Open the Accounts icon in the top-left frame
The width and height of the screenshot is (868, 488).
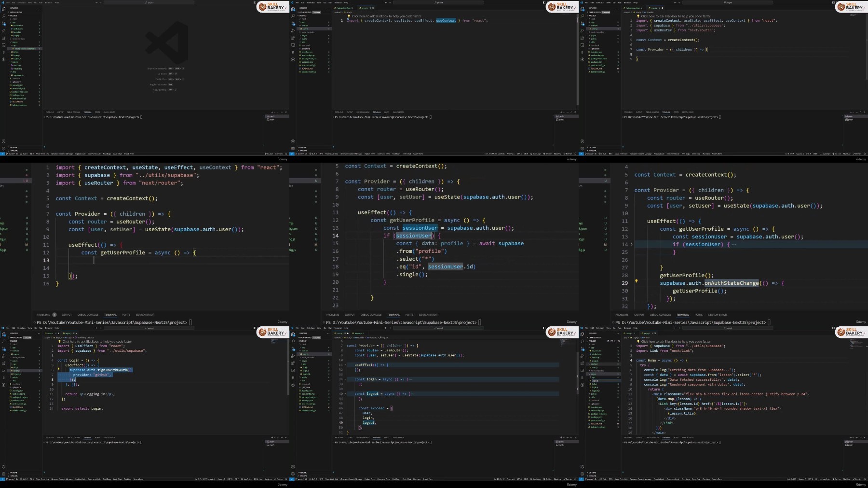pyautogui.click(x=4, y=141)
